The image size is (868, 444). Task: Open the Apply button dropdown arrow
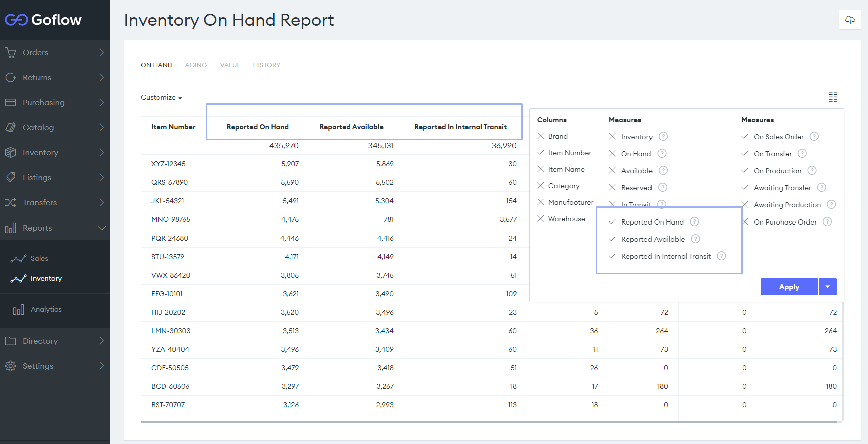tap(828, 287)
